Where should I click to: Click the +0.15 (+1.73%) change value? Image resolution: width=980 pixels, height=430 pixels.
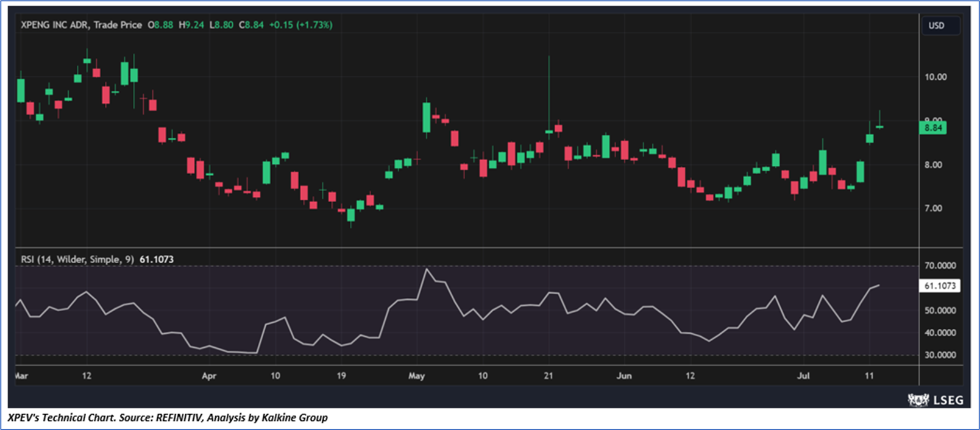[300, 25]
